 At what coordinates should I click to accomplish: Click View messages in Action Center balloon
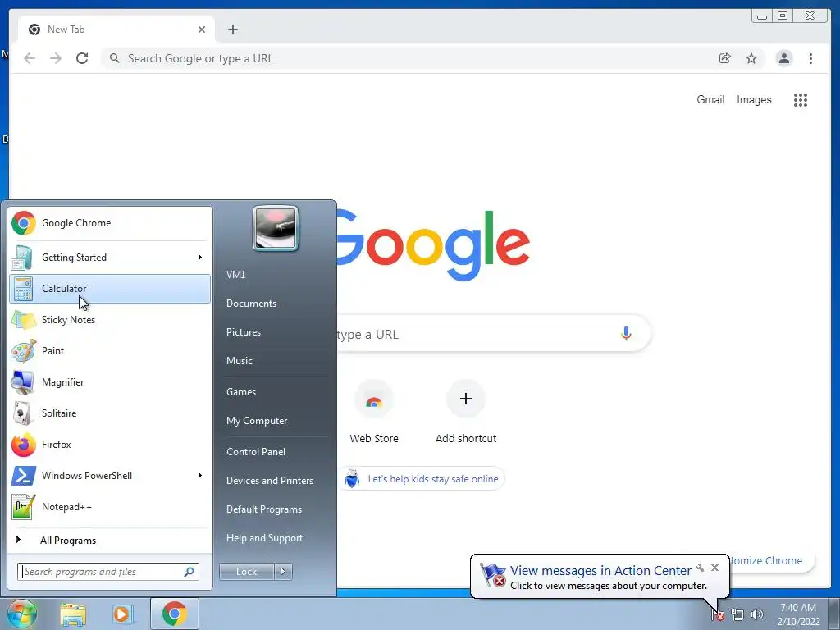tap(600, 571)
